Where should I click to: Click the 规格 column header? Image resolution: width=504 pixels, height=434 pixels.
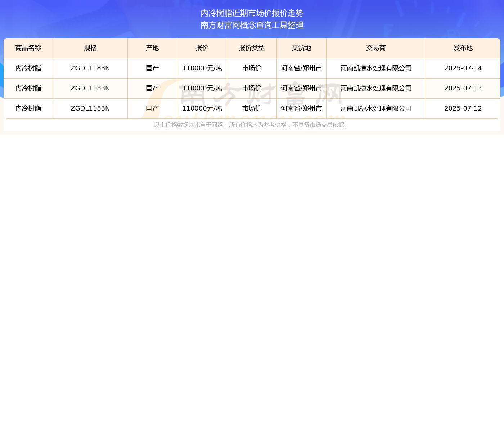coord(90,48)
